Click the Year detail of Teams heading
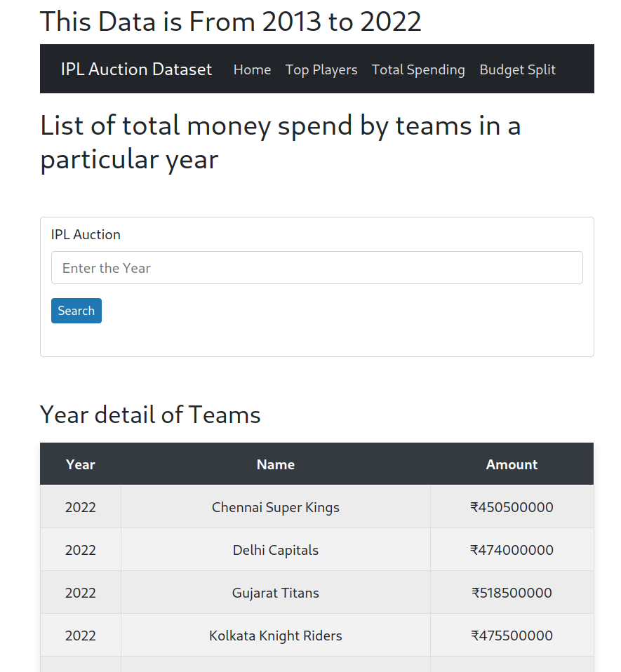This screenshot has height=672, width=621. pyautogui.click(x=150, y=415)
